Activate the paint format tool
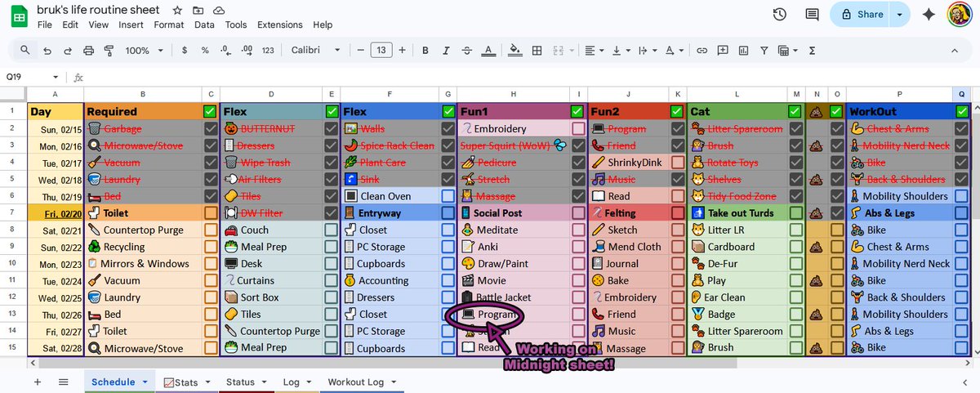Screen dimensions: 980x393 pyautogui.click(x=109, y=50)
